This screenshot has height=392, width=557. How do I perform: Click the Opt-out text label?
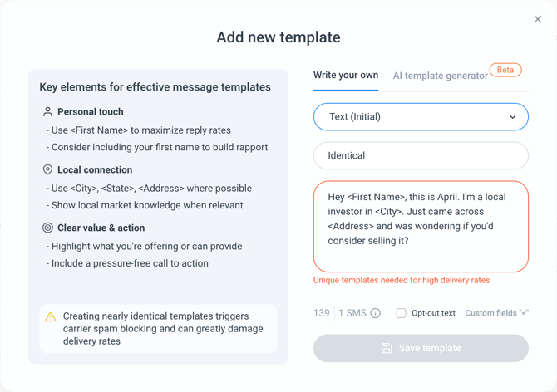(x=433, y=313)
